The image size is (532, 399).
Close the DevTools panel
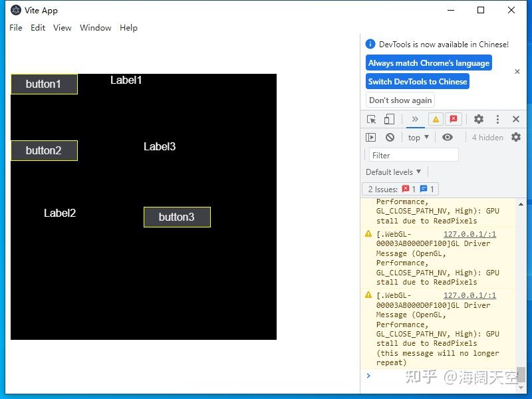click(516, 119)
